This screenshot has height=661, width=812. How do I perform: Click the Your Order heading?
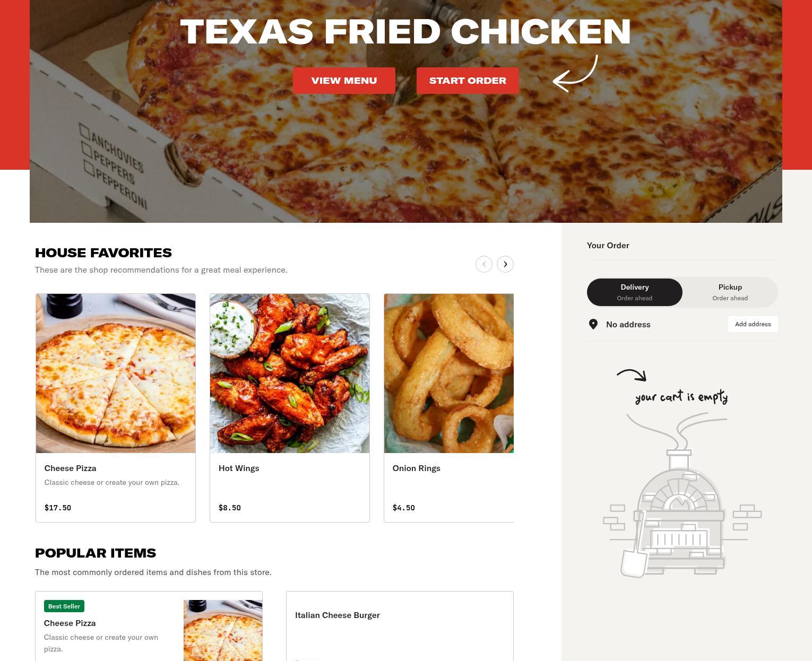608,245
